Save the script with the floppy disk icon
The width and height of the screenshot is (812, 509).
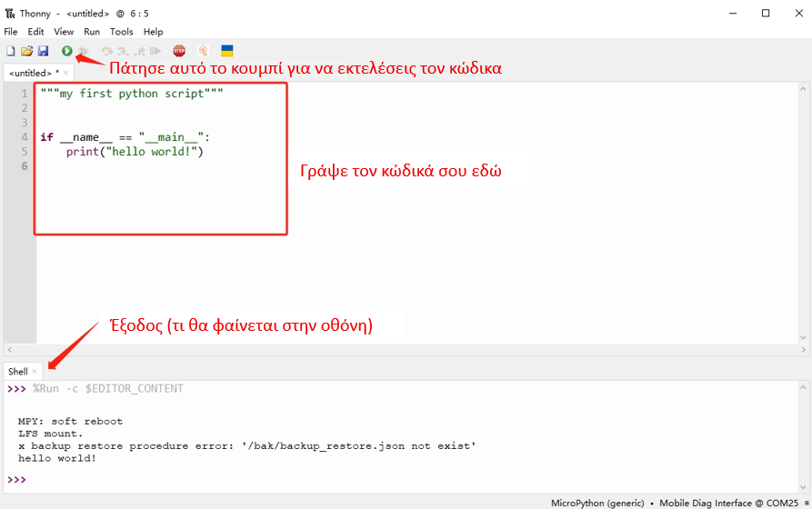click(43, 51)
